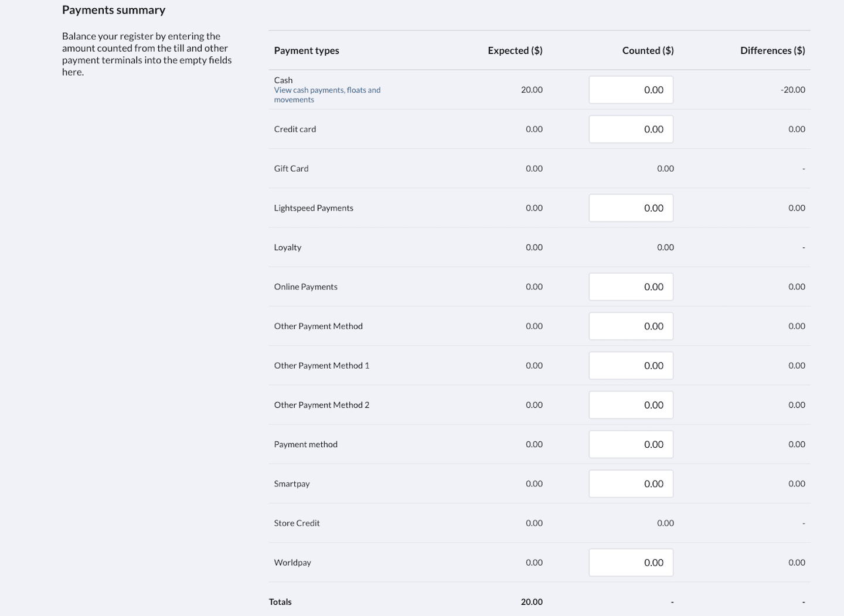The image size is (844, 616).
Task: Click the Differences ($) column header
Action: [x=772, y=50]
